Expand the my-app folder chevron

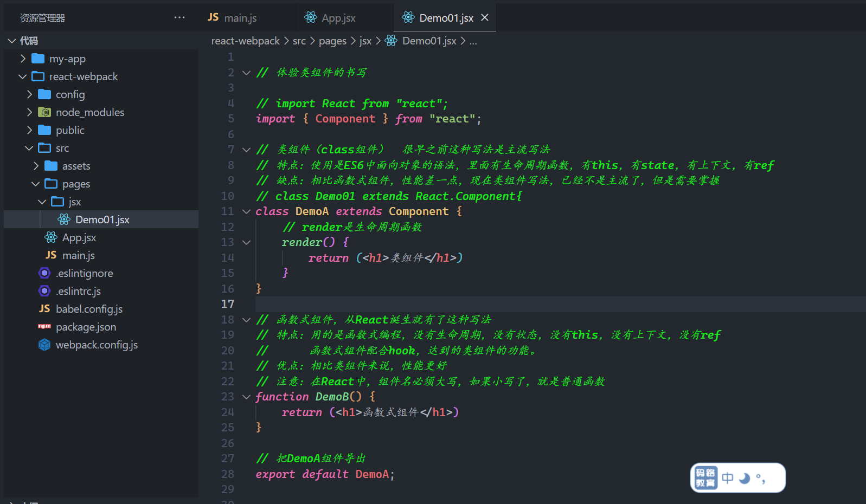23,59
